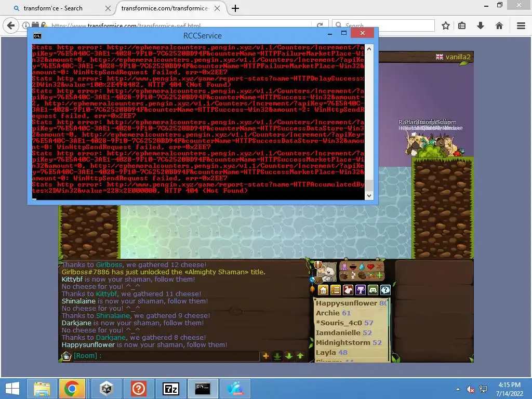Open 7-Zip from the taskbar
Viewport: 532px width, 399px height.
point(171,389)
